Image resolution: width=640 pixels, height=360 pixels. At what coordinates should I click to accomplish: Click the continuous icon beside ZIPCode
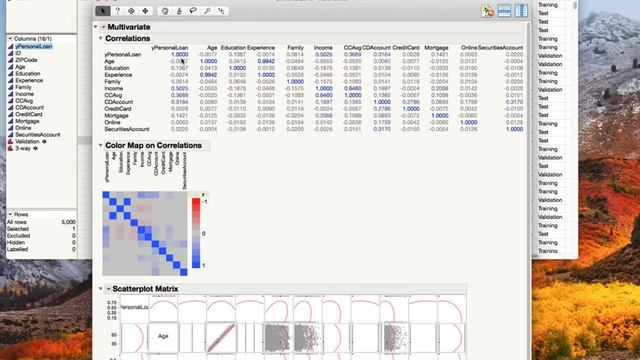[11, 60]
